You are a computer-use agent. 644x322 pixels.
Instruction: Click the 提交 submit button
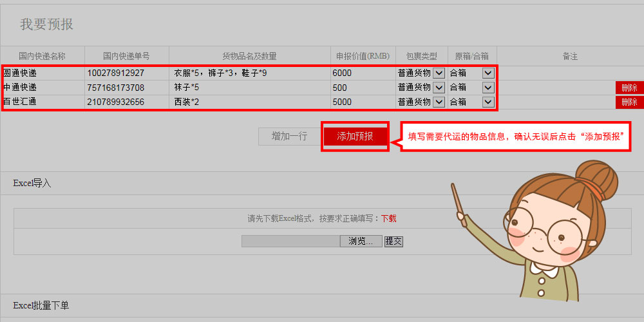tap(393, 241)
